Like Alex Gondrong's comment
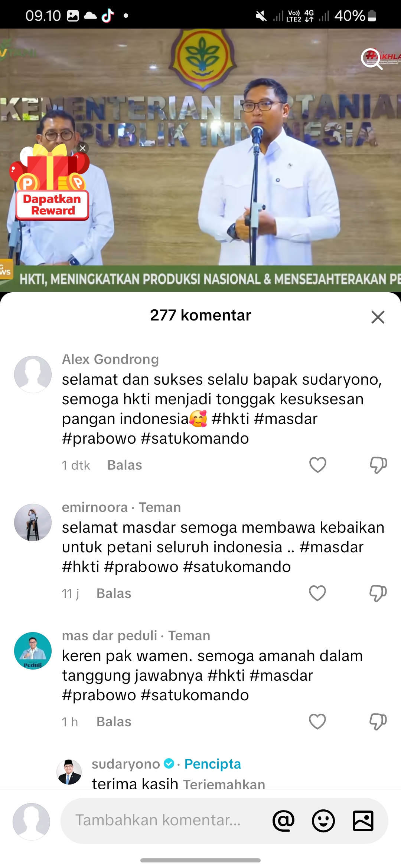401x868 pixels. pos(318,465)
